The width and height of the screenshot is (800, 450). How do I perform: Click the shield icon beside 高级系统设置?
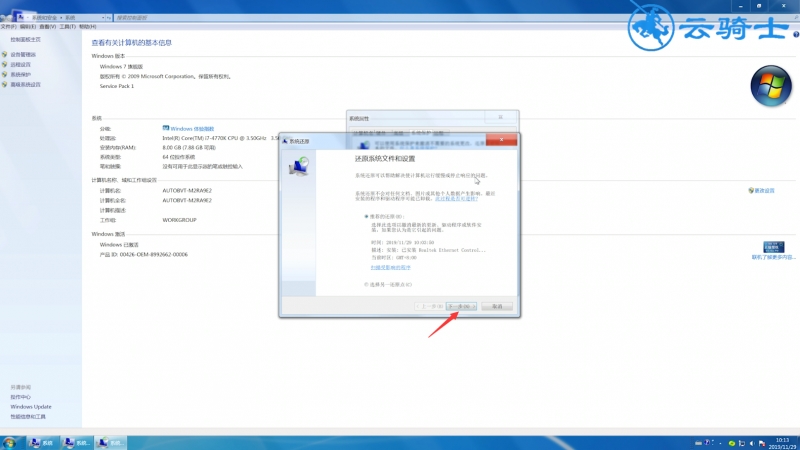5,85
